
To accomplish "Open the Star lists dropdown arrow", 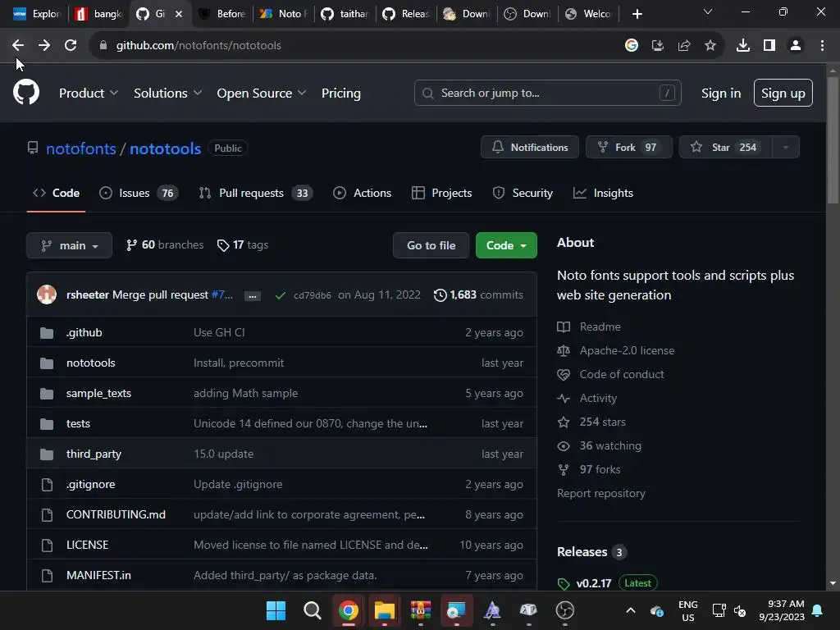I will 785,148.
